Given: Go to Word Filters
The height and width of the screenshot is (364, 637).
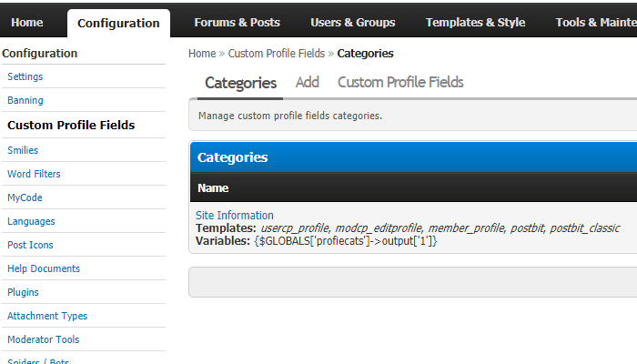Looking at the screenshot, I should coord(34,174).
